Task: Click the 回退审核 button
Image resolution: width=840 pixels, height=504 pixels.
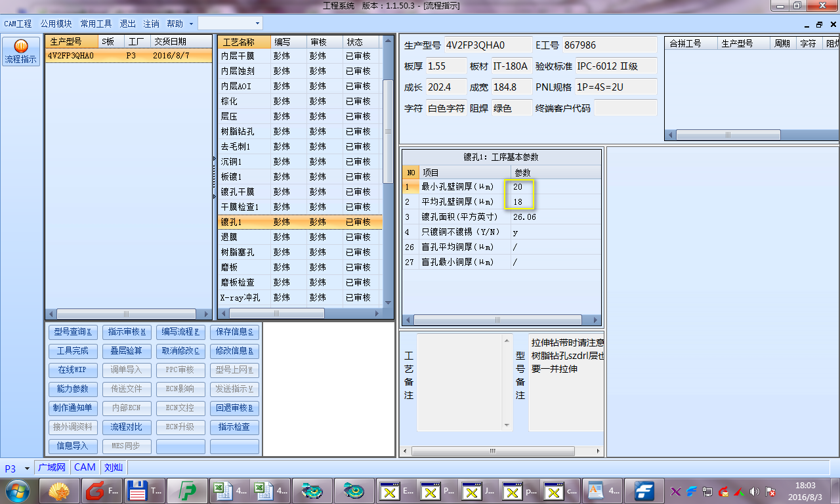Action: click(x=234, y=408)
